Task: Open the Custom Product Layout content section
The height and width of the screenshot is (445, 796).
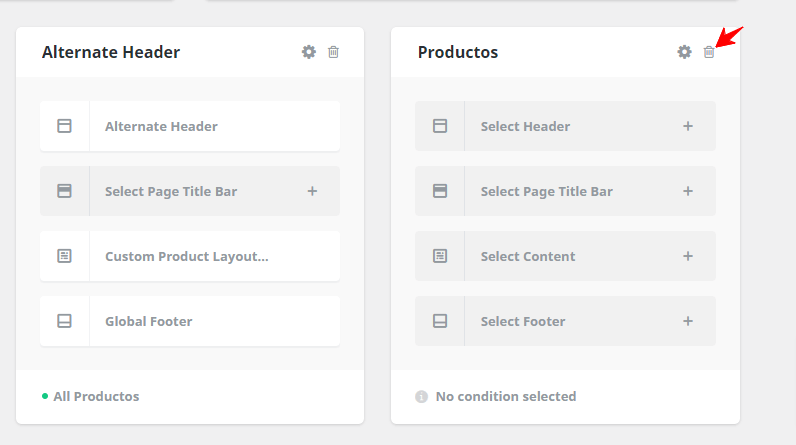Action: (190, 256)
